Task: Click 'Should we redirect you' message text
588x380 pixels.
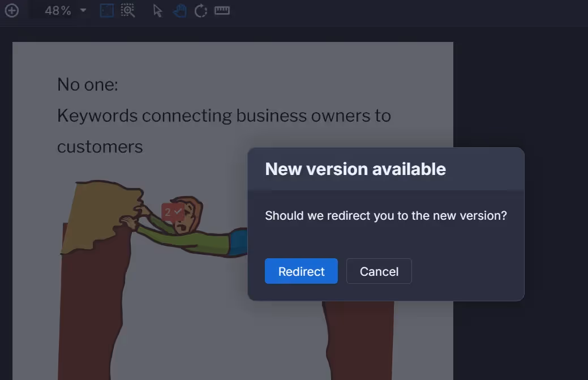Action: coord(386,216)
